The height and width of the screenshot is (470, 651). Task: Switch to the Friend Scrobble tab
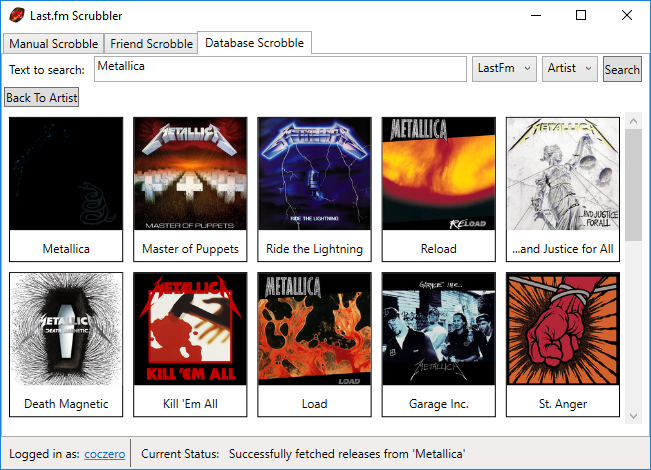(x=151, y=44)
